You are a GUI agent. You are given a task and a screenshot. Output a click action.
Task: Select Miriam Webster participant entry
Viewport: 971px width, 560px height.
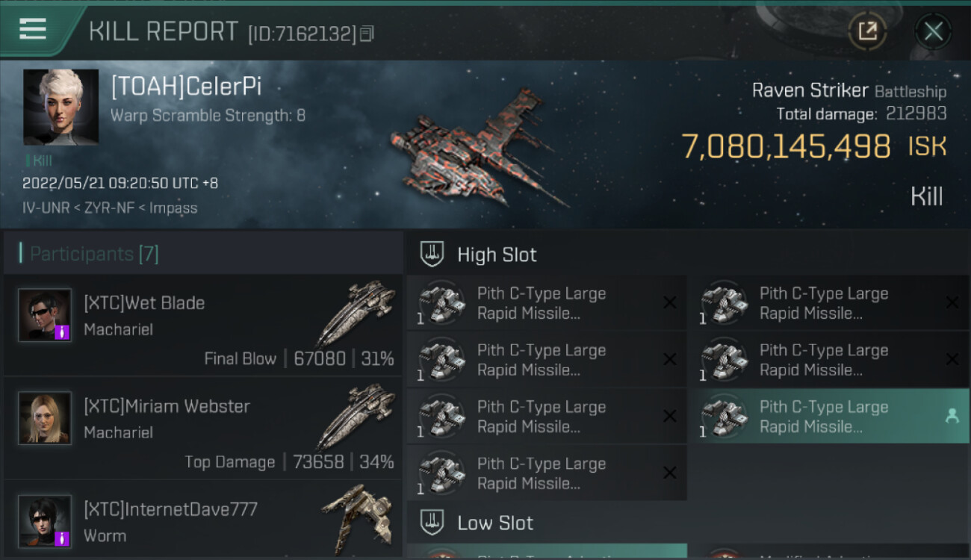point(202,429)
